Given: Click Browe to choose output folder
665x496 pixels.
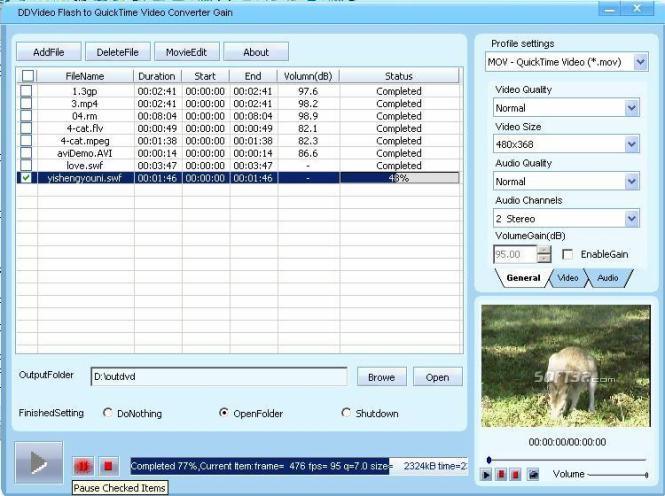Looking at the screenshot, I should 381,377.
